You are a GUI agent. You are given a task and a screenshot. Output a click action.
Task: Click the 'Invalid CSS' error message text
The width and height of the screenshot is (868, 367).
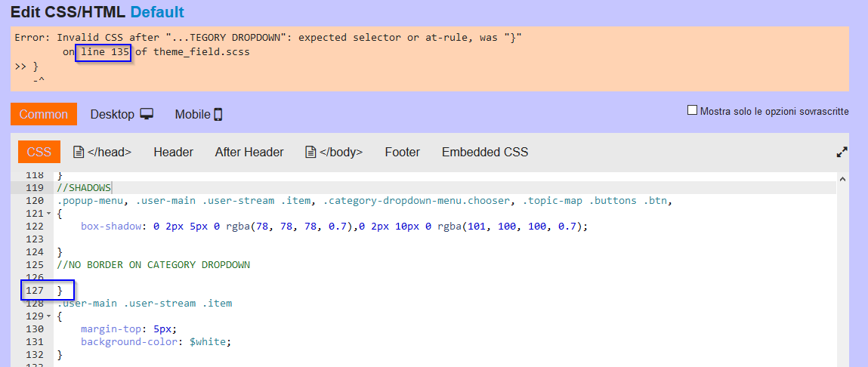click(268, 38)
